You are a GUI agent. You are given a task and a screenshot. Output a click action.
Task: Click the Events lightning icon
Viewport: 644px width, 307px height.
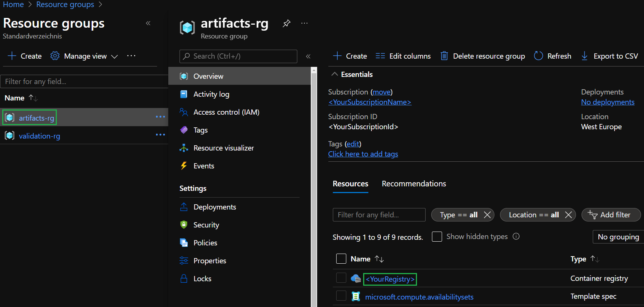click(x=184, y=166)
